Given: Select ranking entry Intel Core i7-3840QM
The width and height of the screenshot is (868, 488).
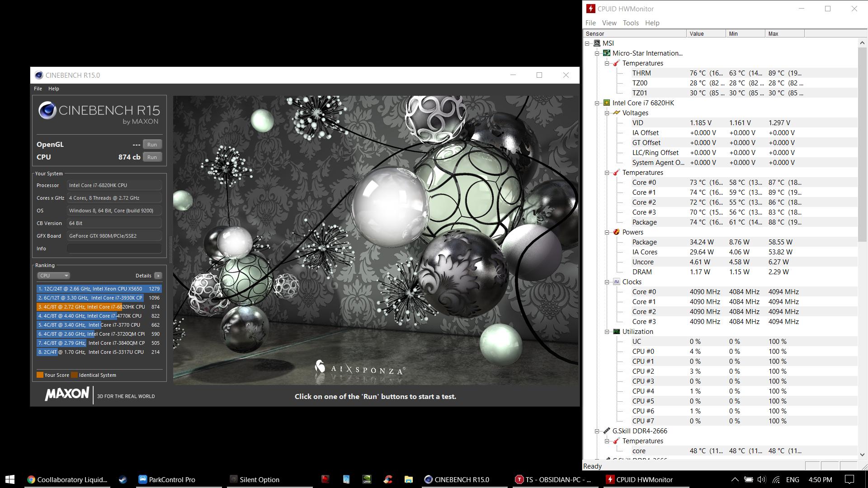Looking at the screenshot, I should tap(99, 343).
